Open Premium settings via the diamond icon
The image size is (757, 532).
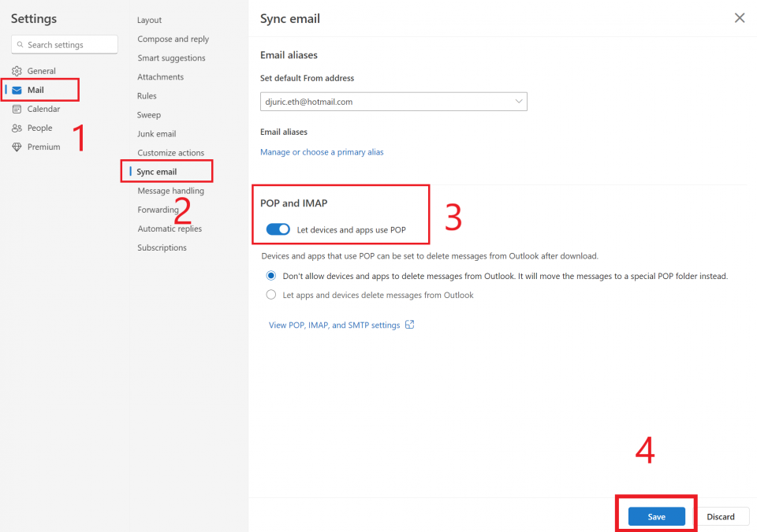coord(15,146)
